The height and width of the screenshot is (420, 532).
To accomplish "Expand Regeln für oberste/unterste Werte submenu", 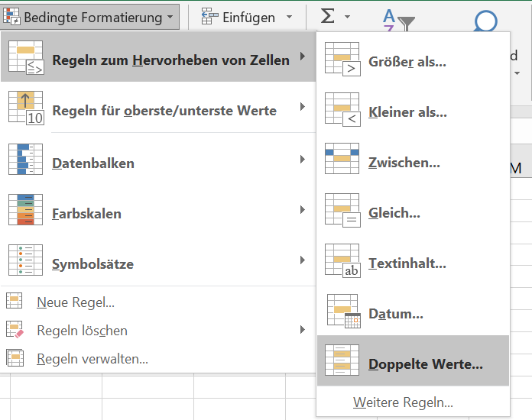I will click(x=158, y=107).
